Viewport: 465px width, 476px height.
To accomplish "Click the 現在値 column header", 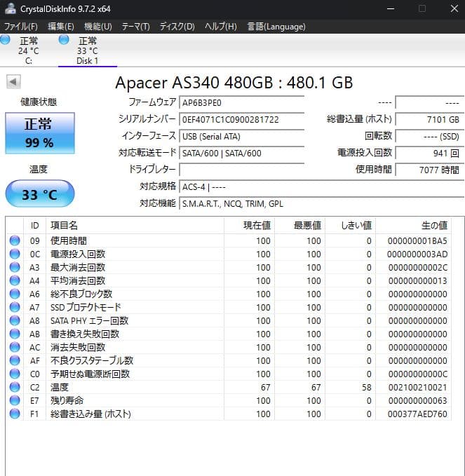I will pos(250,226).
